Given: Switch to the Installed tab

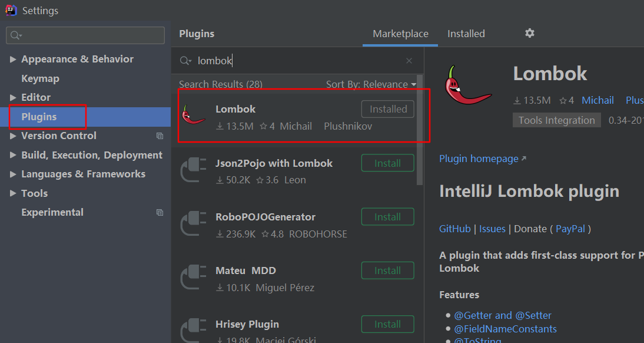Looking at the screenshot, I should pos(466,34).
